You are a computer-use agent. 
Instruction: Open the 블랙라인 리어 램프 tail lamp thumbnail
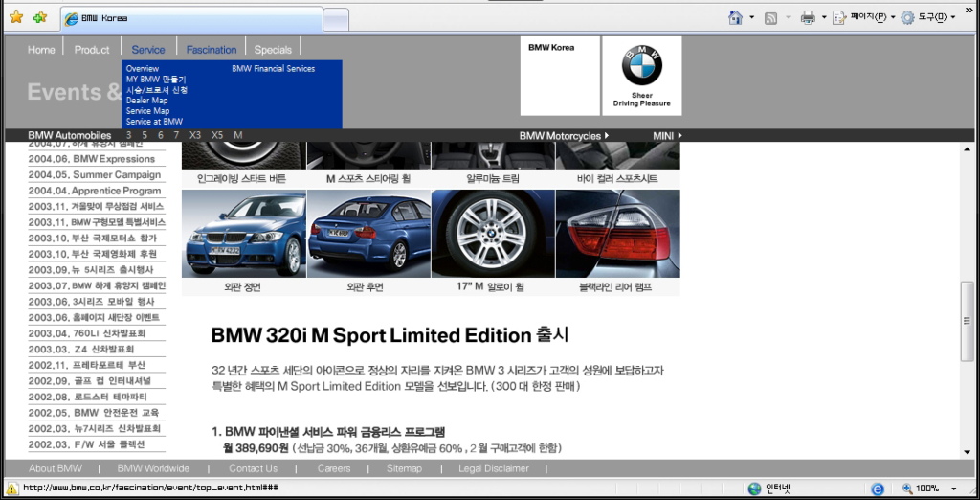618,234
